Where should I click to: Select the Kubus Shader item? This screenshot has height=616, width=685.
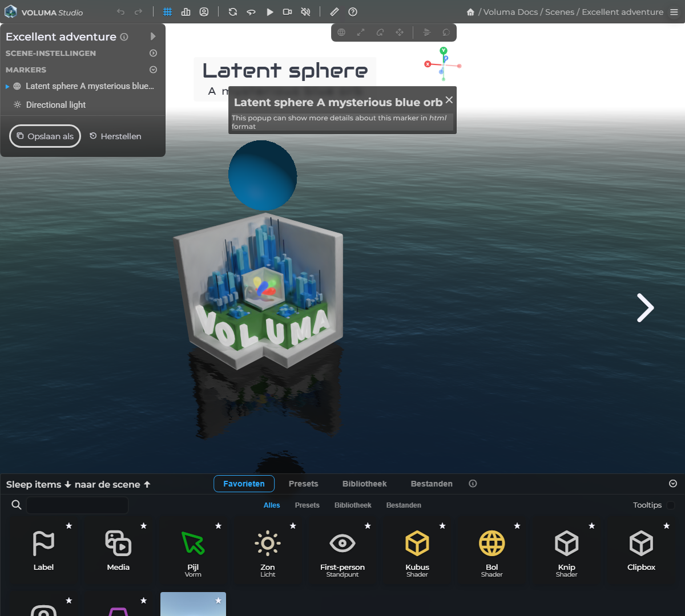tap(417, 551)
